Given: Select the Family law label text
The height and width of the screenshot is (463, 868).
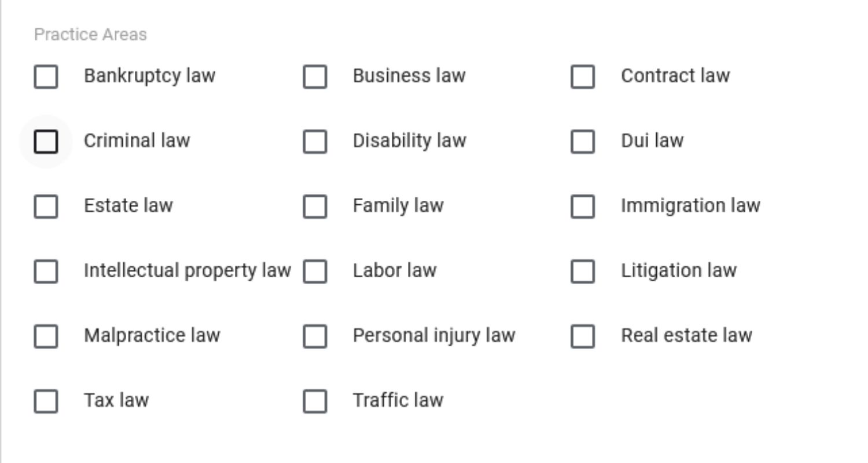Looking at the screenshot, I should [x=398, y=205].
